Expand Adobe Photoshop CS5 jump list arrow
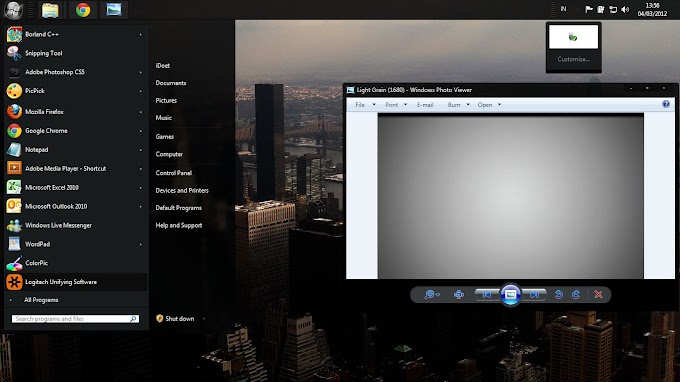Viewport: 680px width, 382px height. 141,72
